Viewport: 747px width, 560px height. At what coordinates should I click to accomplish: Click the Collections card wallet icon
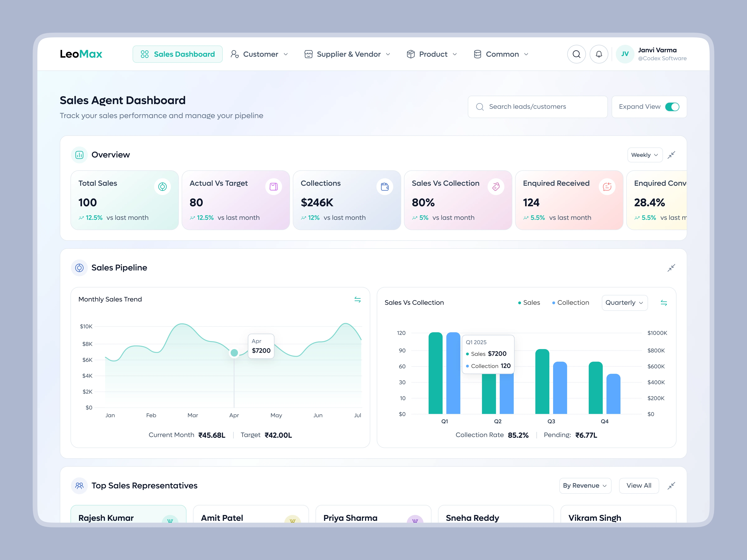coord(385,187)
